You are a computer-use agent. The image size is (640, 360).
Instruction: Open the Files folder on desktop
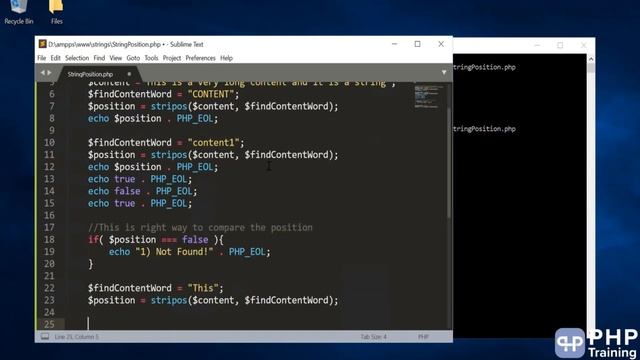[56, 12]
